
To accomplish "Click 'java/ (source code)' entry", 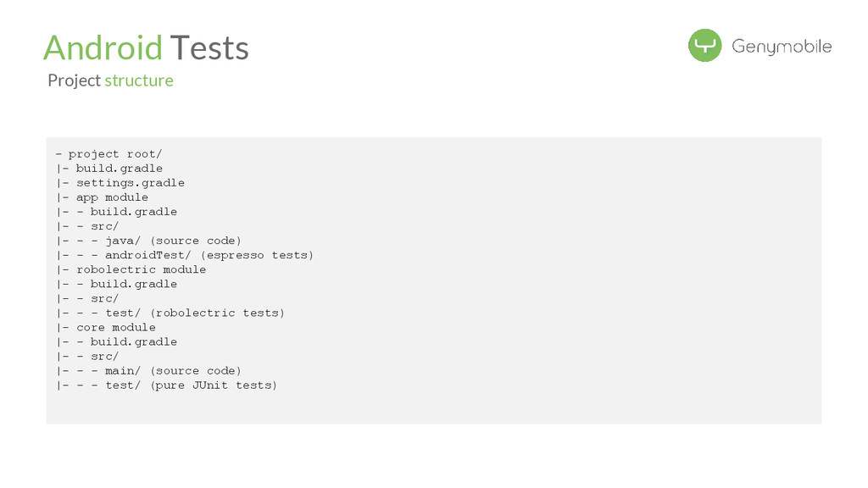I will point(173,241).
